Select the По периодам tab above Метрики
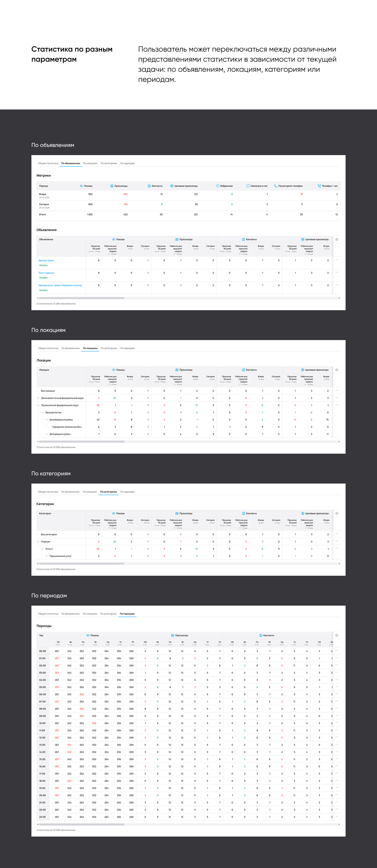 pos(128,163)
